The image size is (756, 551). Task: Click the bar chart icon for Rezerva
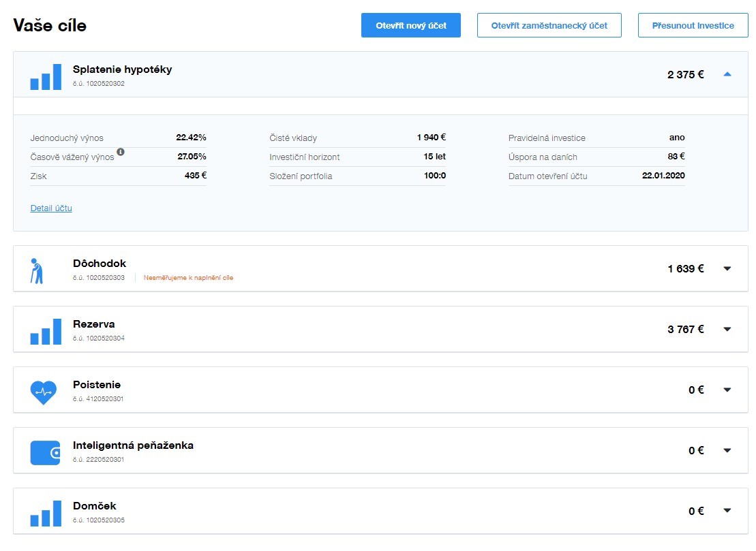tap(46, 332)
